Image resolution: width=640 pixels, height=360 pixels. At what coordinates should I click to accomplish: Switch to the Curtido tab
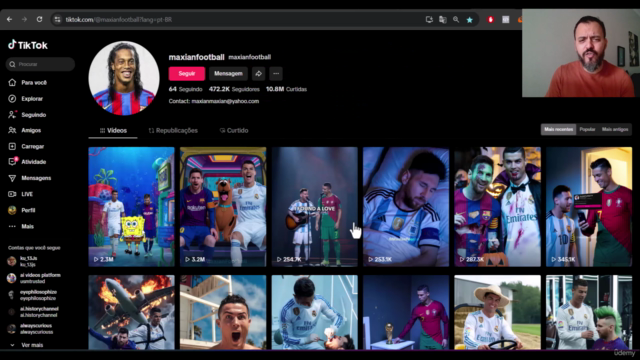pyautogui.click(x=234, y=131)
